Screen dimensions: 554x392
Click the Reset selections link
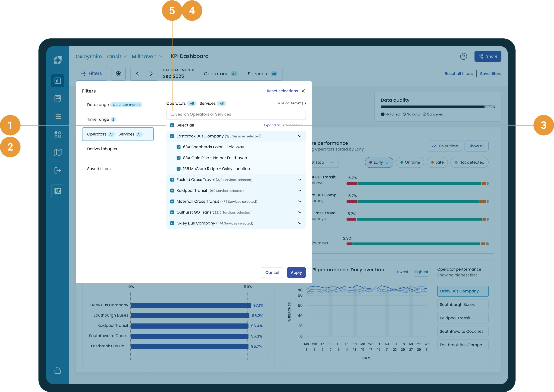point(282,91)
